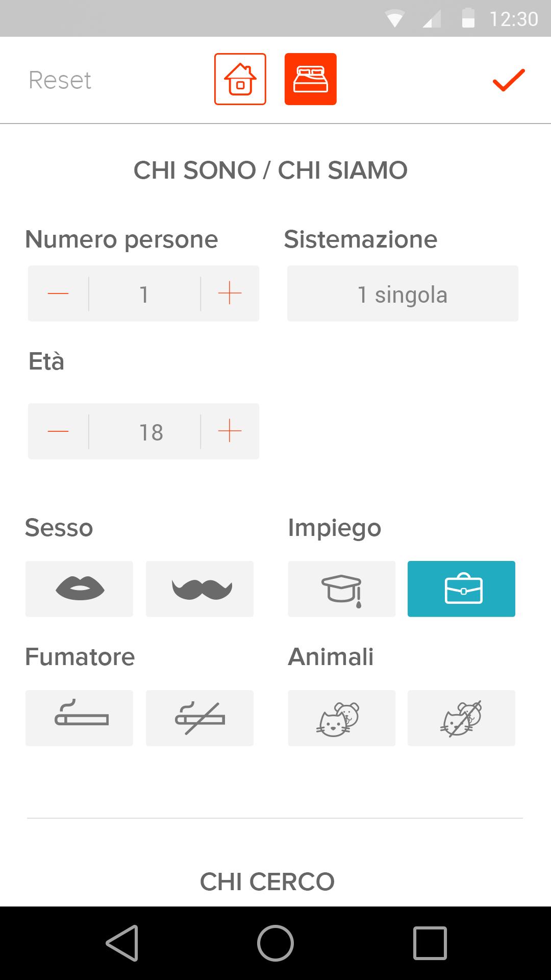The image size is (551, 980).
Task: View the CHI SONO / CHI SIAMO heading
Action: tap(270, 170)
